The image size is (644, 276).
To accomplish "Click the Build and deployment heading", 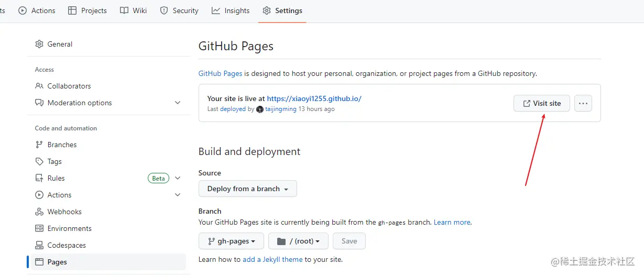I will [249, 151].
